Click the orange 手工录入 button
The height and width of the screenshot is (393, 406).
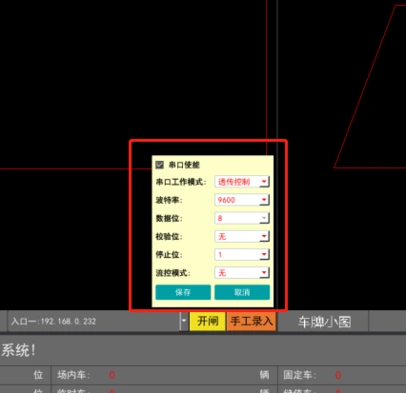pos(251,321)
